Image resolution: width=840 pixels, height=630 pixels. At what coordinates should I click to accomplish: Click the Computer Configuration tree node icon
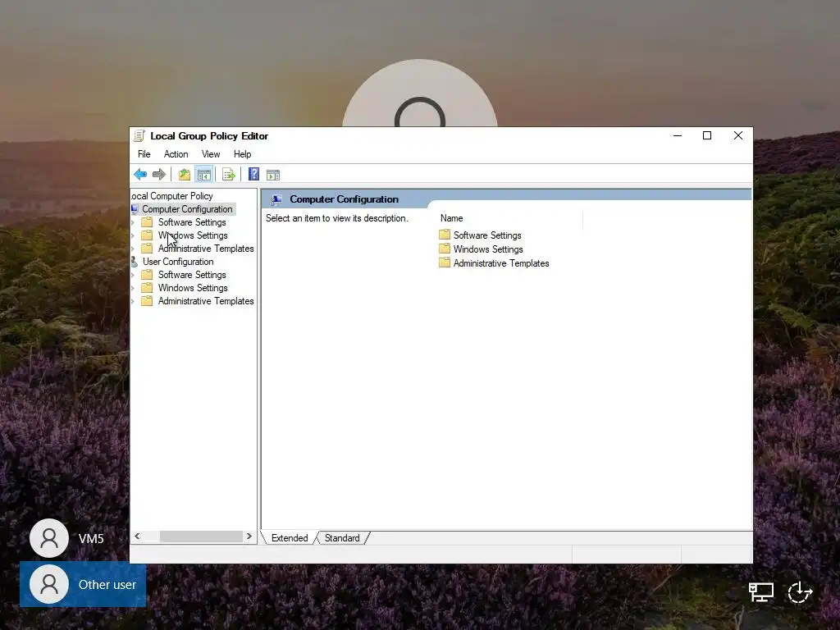pyautogui.click(x=135, y=209)
